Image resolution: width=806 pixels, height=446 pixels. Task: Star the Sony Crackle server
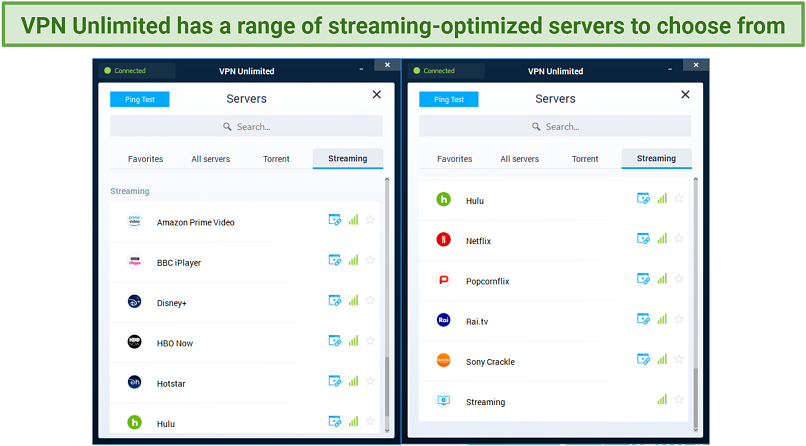click(679, 359)
